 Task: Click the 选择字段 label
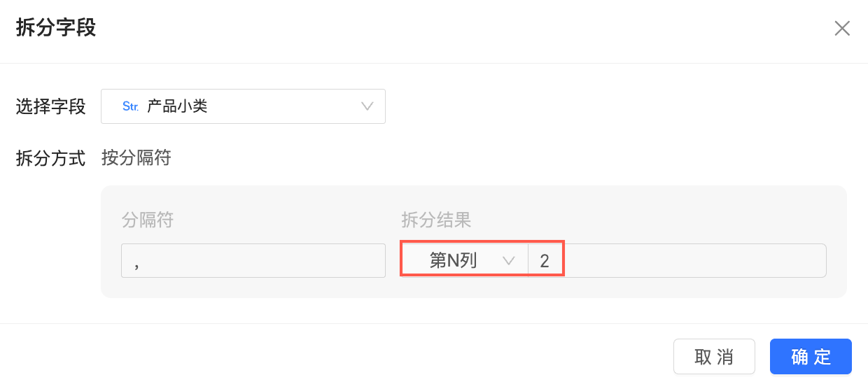tap(50, 106)
